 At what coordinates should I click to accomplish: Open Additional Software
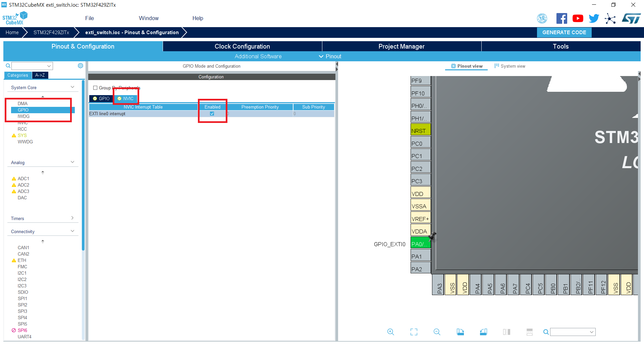(x=258, y=56)
